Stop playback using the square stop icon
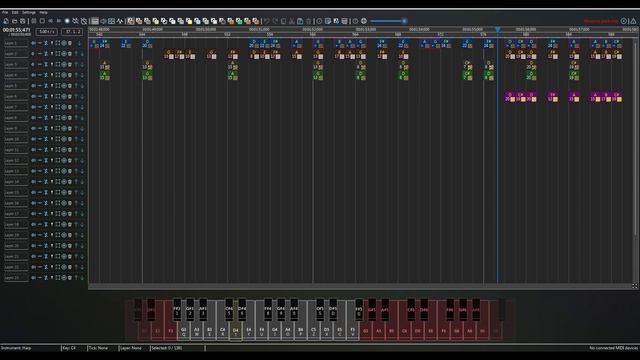The width and height of the screenshot is (640, 360). [42, 21]
